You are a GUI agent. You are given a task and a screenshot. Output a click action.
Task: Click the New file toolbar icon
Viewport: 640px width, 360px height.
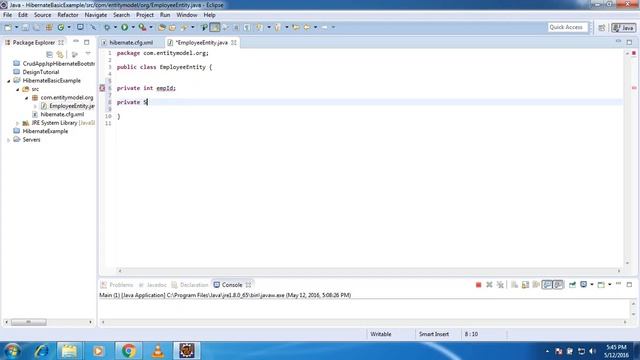coord(8,27)
